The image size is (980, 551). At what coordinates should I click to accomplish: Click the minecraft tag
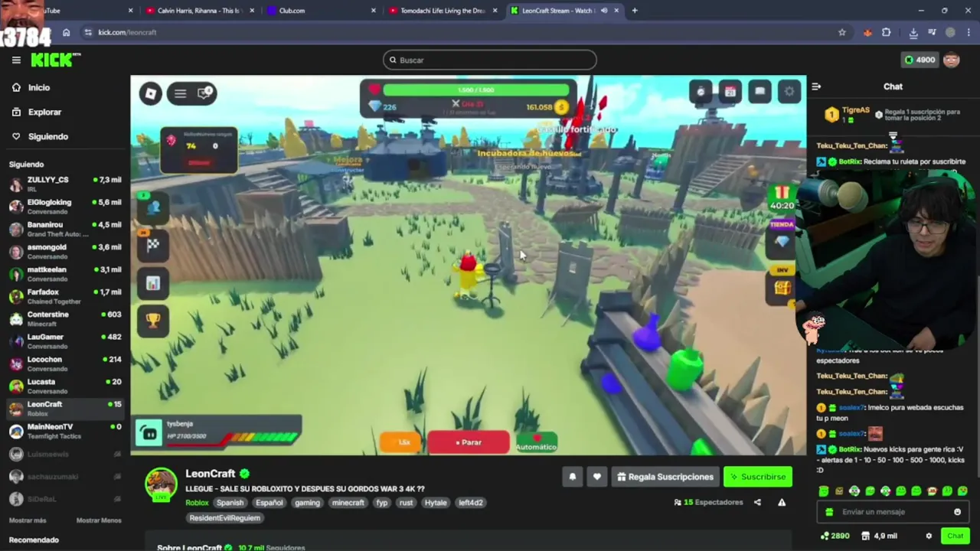click(348, 503)
